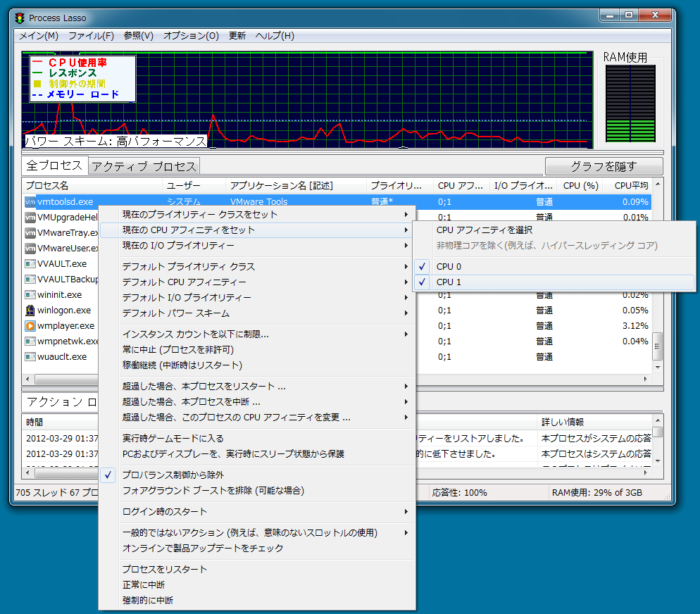Sort by 詳しい情報 log column header
Viewport: 700px width, 614px height.
(594, 422)
